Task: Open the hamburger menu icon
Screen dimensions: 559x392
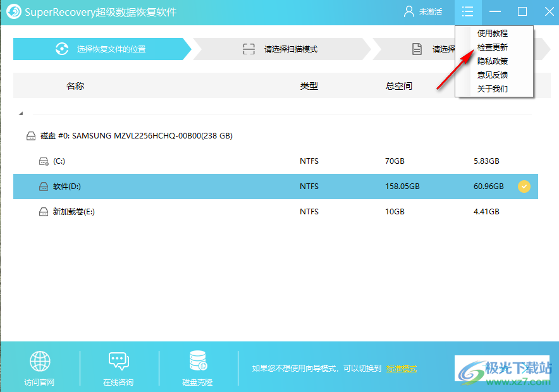Action: click(x=467, y=12)
